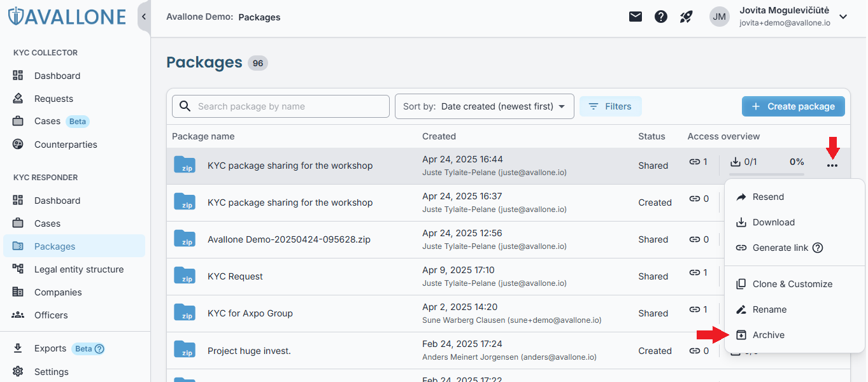This screenshot has width=868, height=382.
Task: Click the download progress bar in first row
Action: [766, 174]
